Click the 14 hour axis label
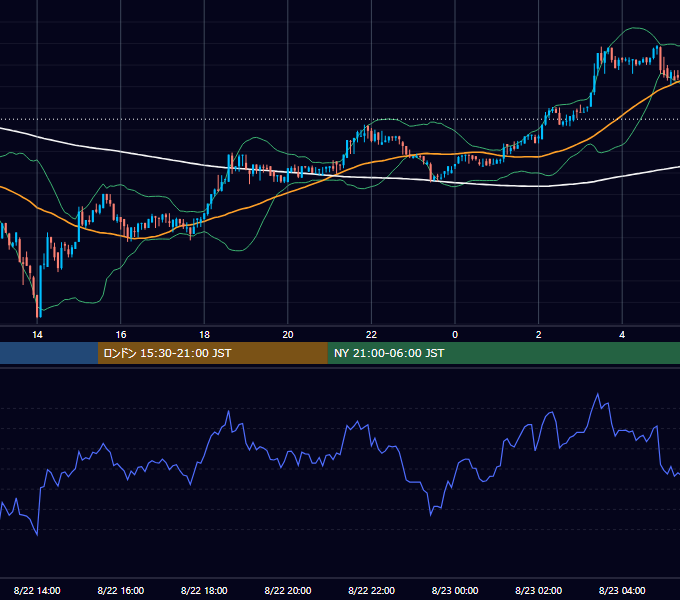The width and height of the screenshot is (680, 600). (x=37, y=335)
